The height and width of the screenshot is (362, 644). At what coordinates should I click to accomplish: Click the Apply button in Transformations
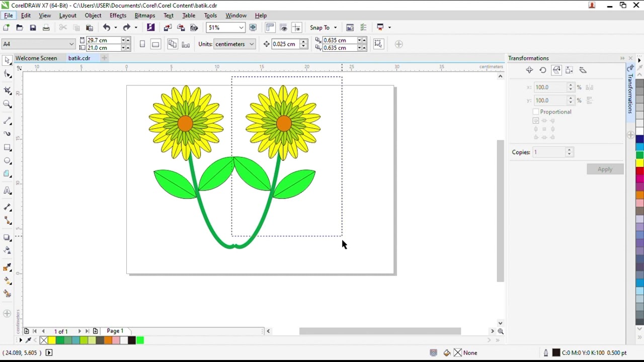click(x=605, y=169)
